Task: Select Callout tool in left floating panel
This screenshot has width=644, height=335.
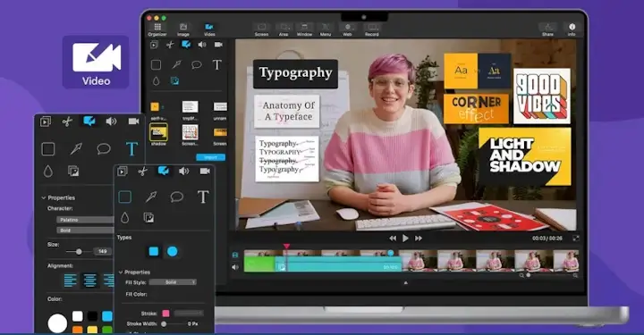Action: coord(104,148)
